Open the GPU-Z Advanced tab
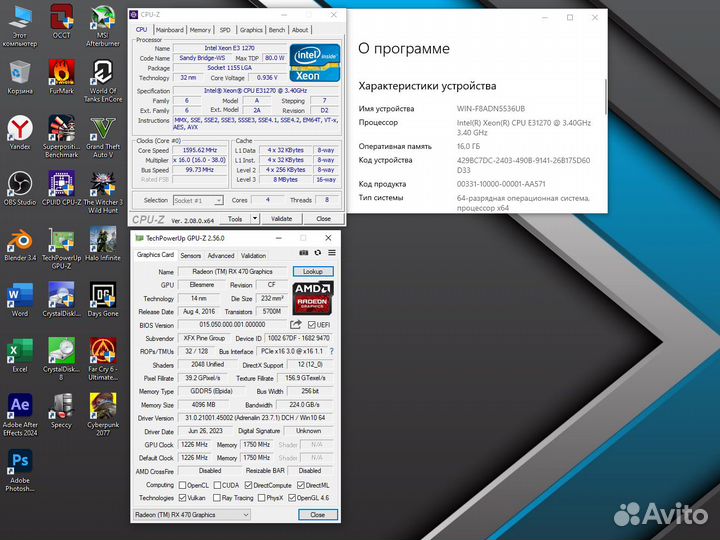This screenshot has height=540, width=720. pyautogui.click(x=221, y=256)
